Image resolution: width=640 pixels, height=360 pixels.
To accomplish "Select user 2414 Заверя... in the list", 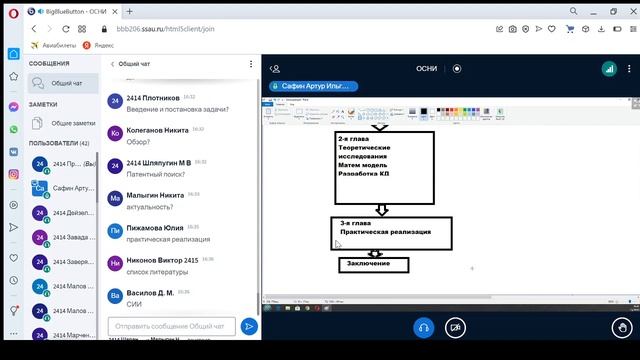I will click(63, 262).
